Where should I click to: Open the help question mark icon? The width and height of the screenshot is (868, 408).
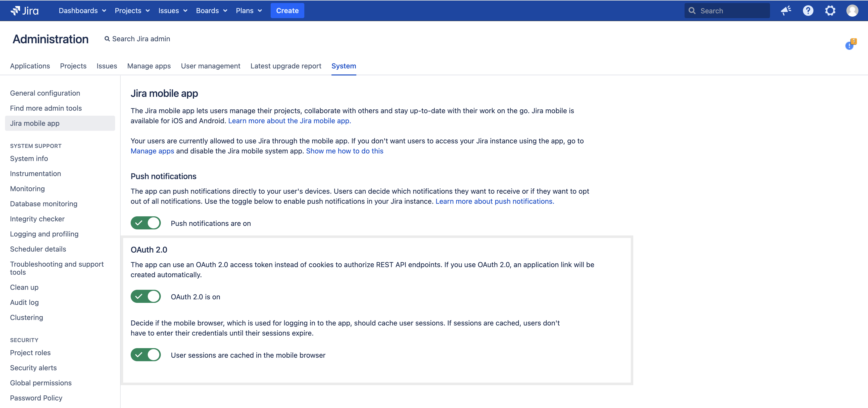point(808,11)
